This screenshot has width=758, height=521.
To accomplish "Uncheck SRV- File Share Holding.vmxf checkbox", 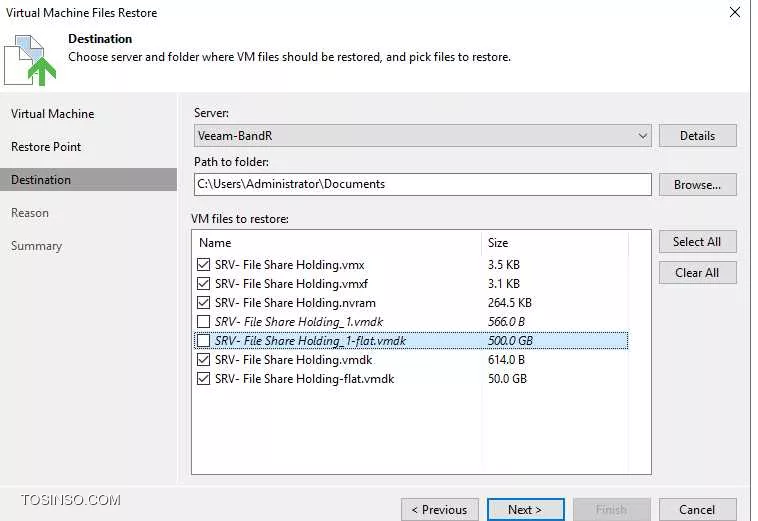I will pos(204,284).
